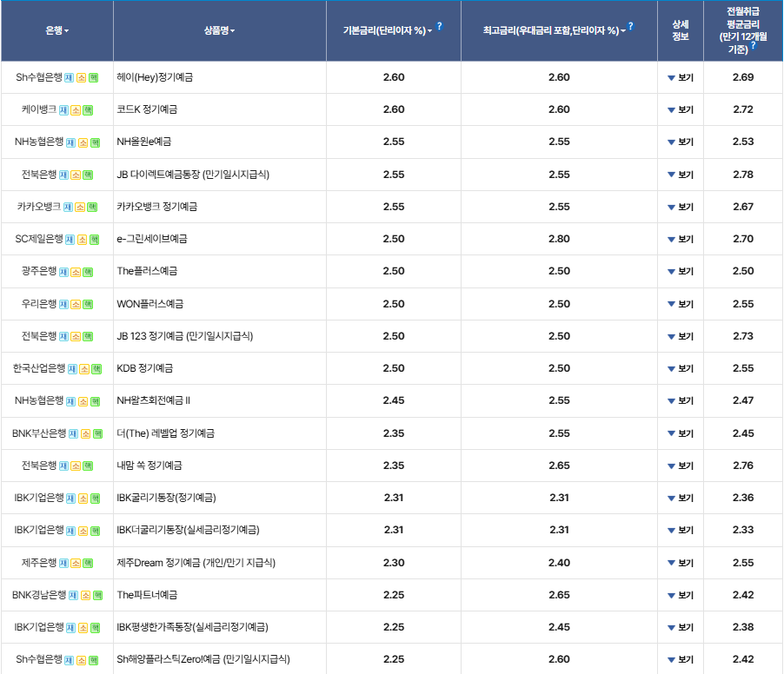Open help icon beside 최고금리 header
The height and width of the screenshot is (674, 784).
[x=630, y=26]
